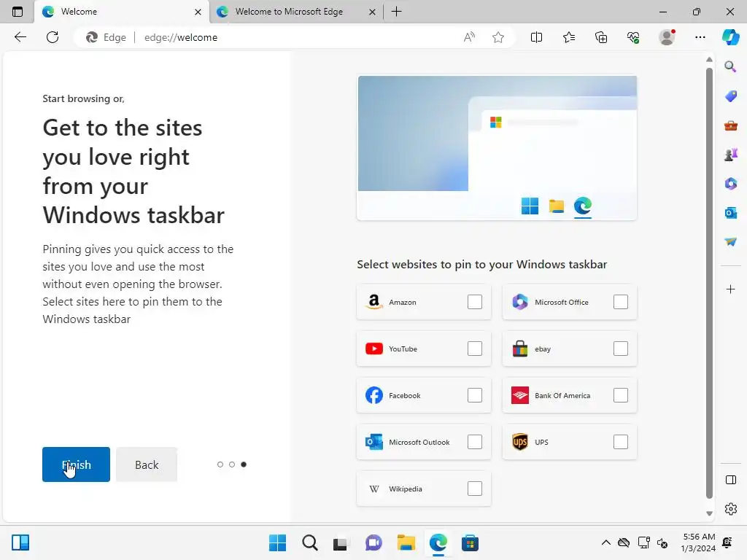Open Collections icon in toolbar
Screen dimensions: 747x560
tap(601, 37)
